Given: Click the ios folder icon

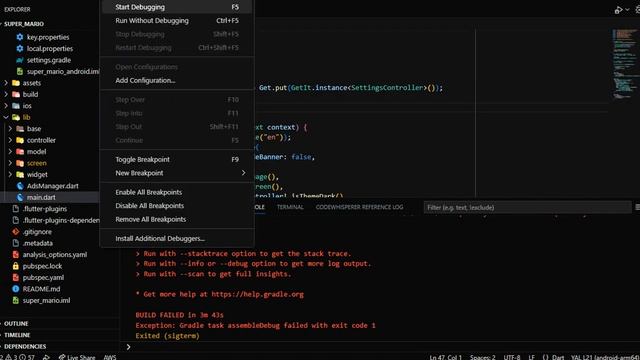Looking at the screenshot, I should click(x=16, y=106).
